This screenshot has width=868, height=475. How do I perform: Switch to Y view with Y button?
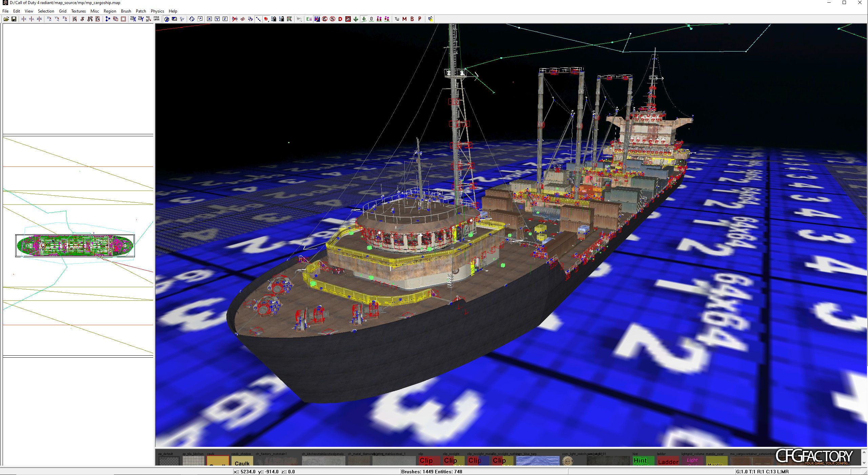tap(217, 19)
